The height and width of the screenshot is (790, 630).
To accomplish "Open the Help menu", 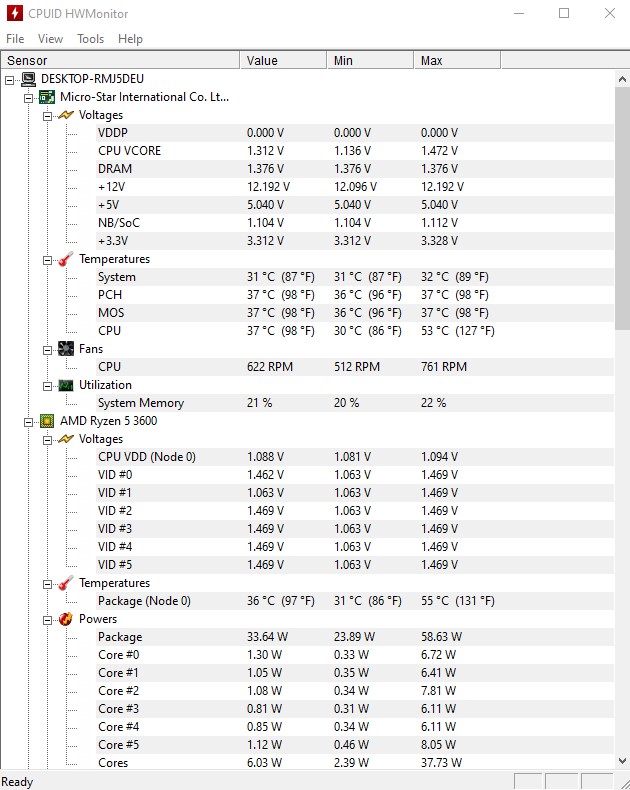I will [x=130, y=39].
